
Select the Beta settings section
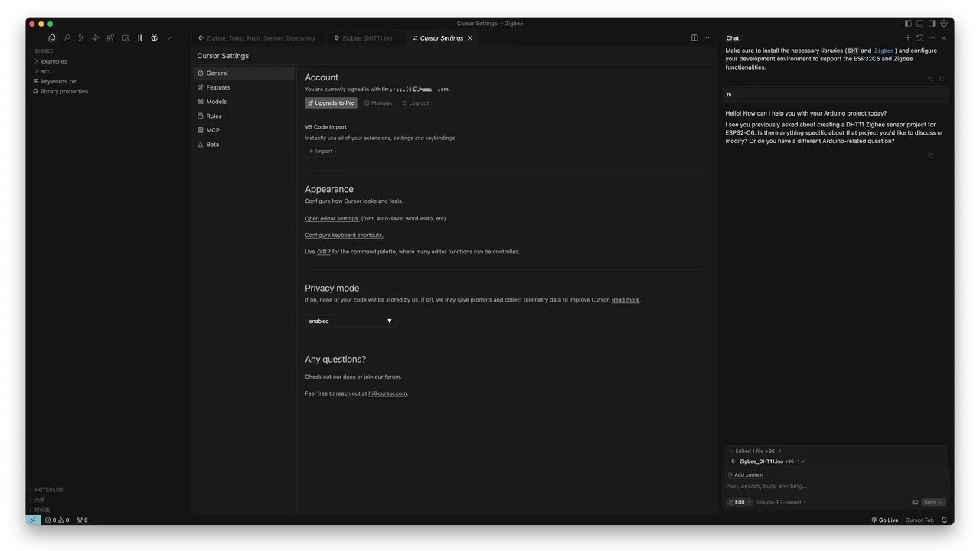(243, 144)
